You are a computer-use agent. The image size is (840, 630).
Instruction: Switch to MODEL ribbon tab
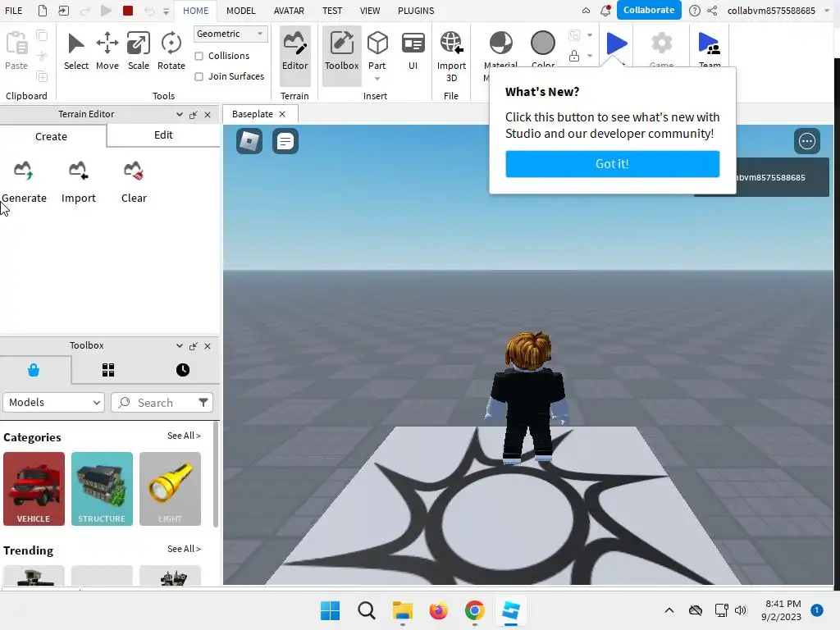click(240, 11)
